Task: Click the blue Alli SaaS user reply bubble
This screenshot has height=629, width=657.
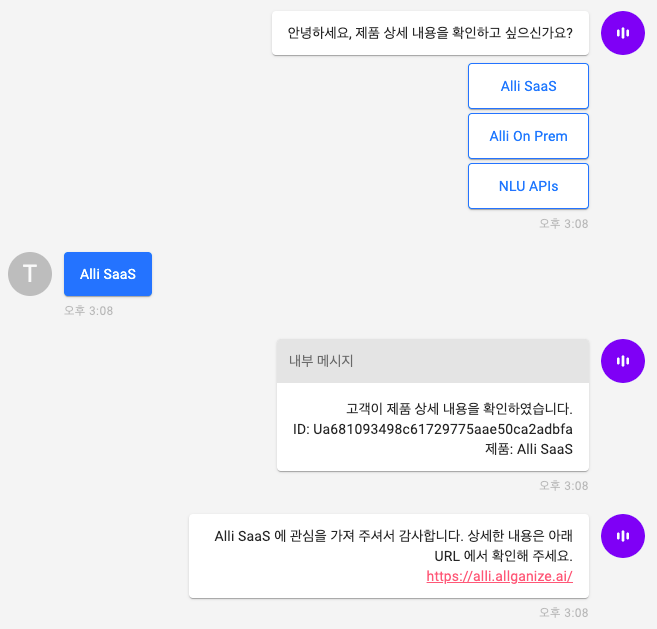Action: pos(108,274)
